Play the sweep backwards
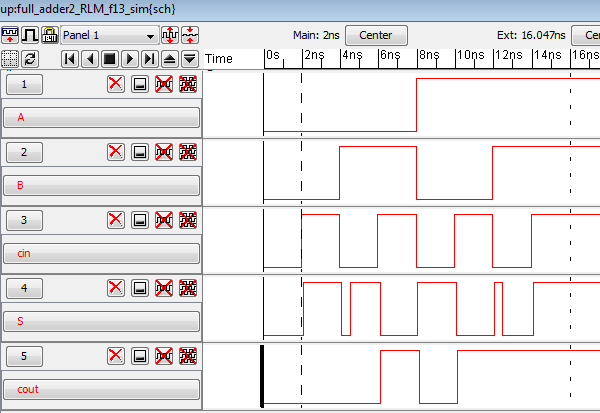 pyautogui.click(x=90, y=59)
